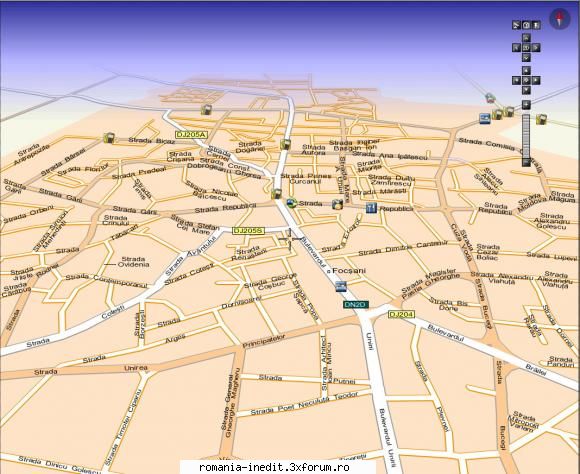Zoom out with the minus button
This screenshot has height=474, width=580.
coord(526,162)
